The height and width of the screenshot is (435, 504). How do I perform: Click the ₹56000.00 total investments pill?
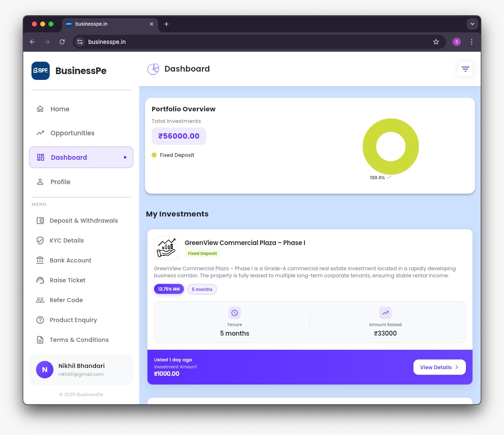pos(179,136)
